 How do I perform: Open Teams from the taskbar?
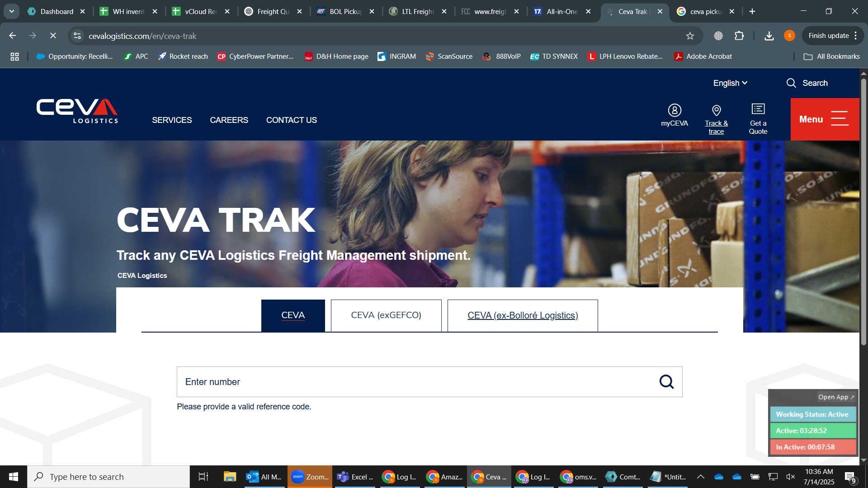(x=355, y=477)
